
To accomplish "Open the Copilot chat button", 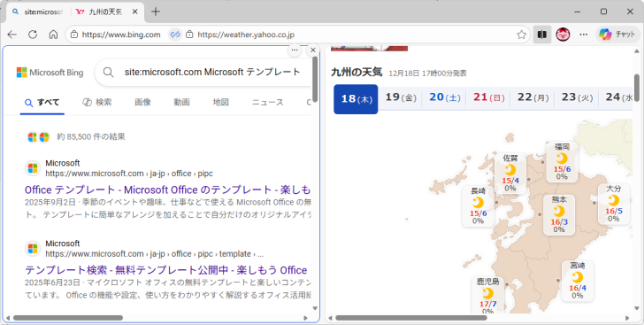I will (617, 35).
